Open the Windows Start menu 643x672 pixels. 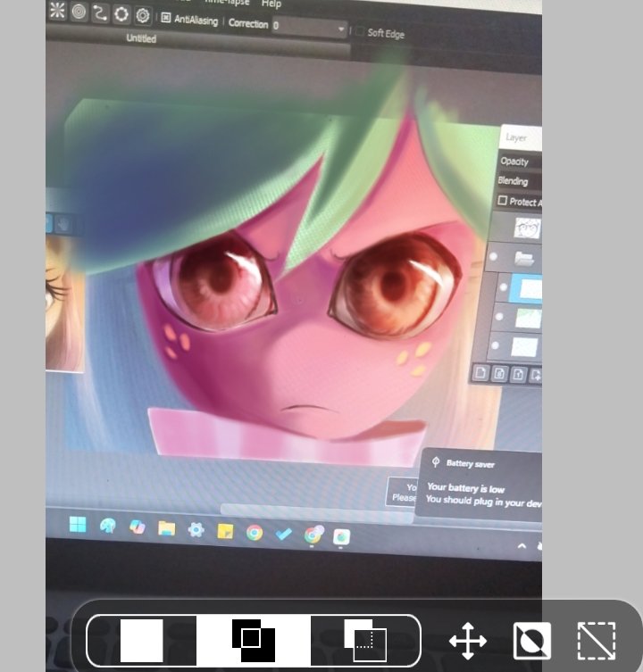78,524
